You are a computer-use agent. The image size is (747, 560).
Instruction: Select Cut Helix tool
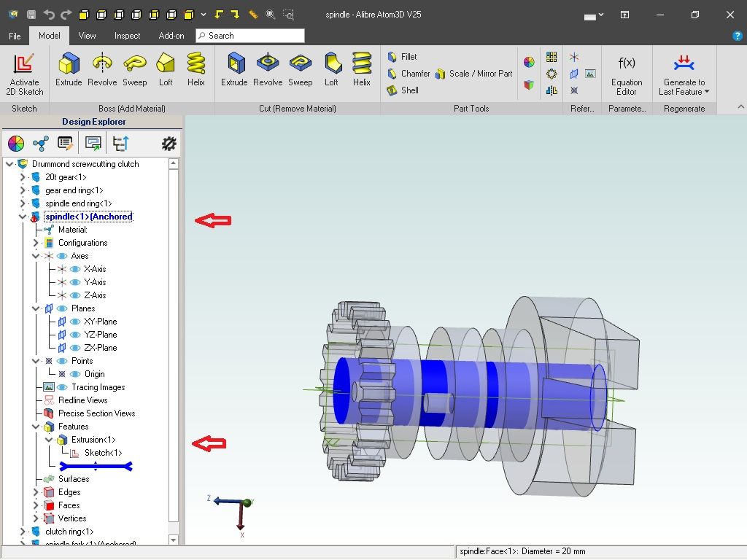point(362,69)
